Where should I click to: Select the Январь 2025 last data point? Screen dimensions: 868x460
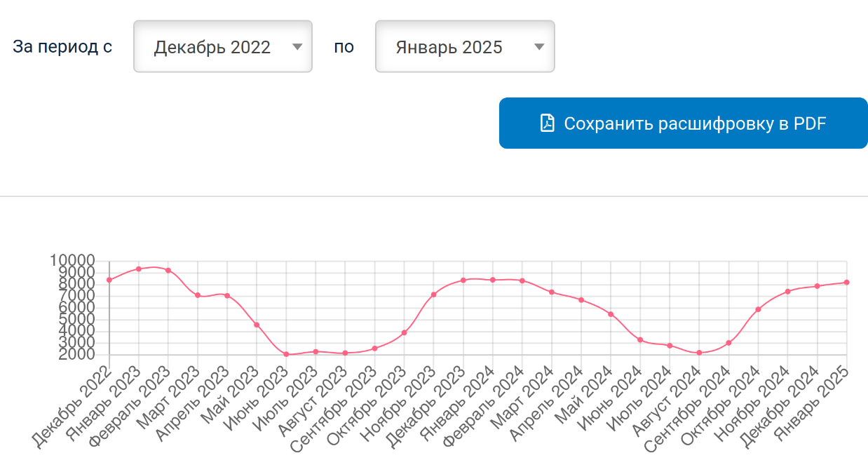[x=847, y=282]
